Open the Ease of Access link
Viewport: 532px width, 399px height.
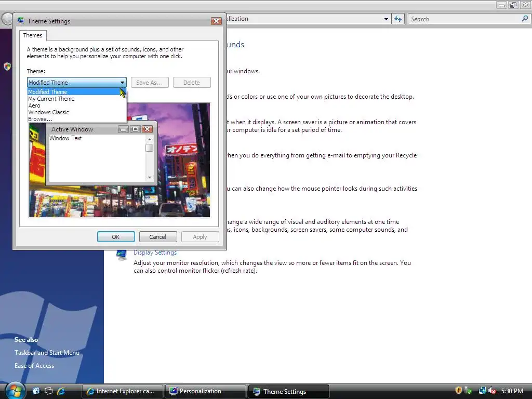coord(34,365)
